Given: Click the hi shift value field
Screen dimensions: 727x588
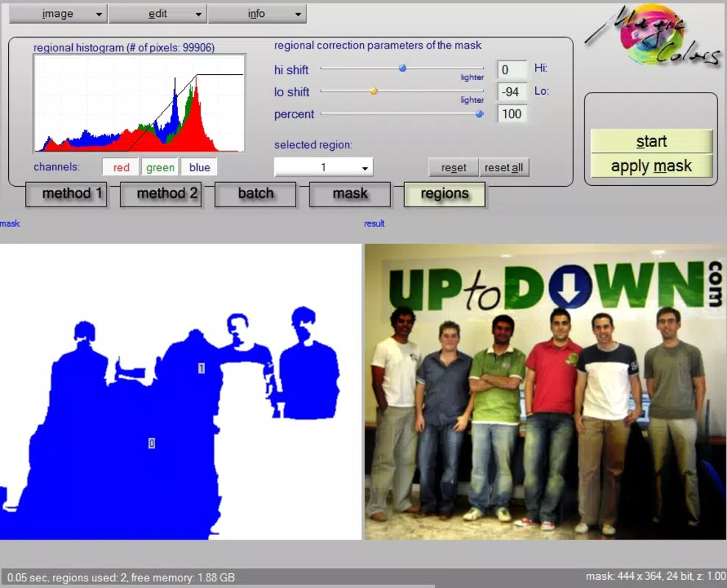Looking at the screenshot, I should click(512, 70).
